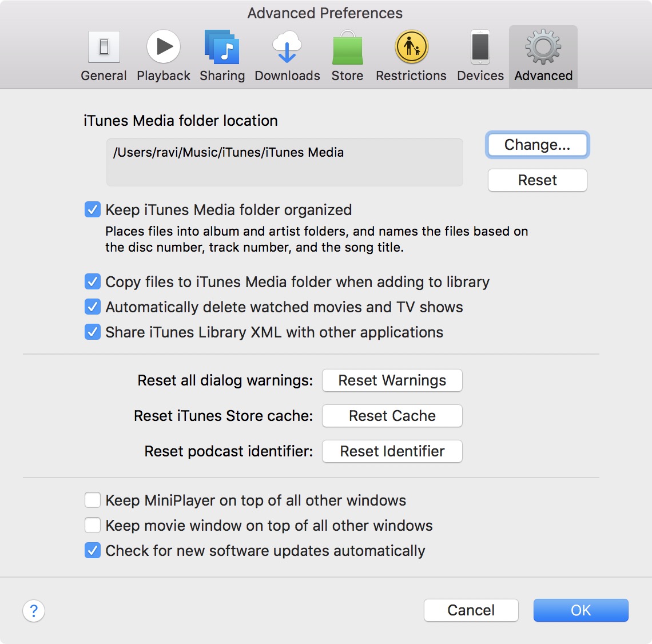652x644 pixels.
Task: Click the Reset Cache button
Action: coord(392,416)
